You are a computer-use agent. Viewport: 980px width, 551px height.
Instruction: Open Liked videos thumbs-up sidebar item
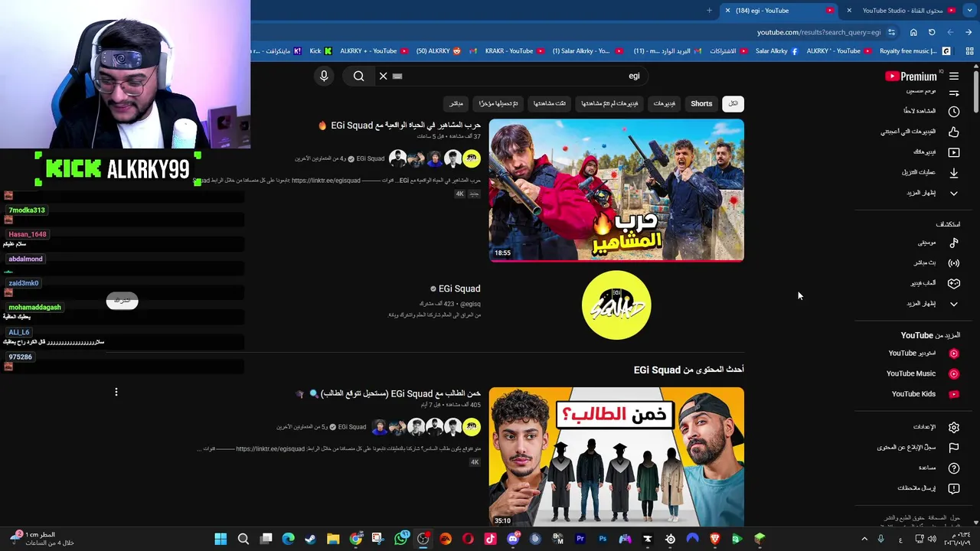tap(920, 132)
